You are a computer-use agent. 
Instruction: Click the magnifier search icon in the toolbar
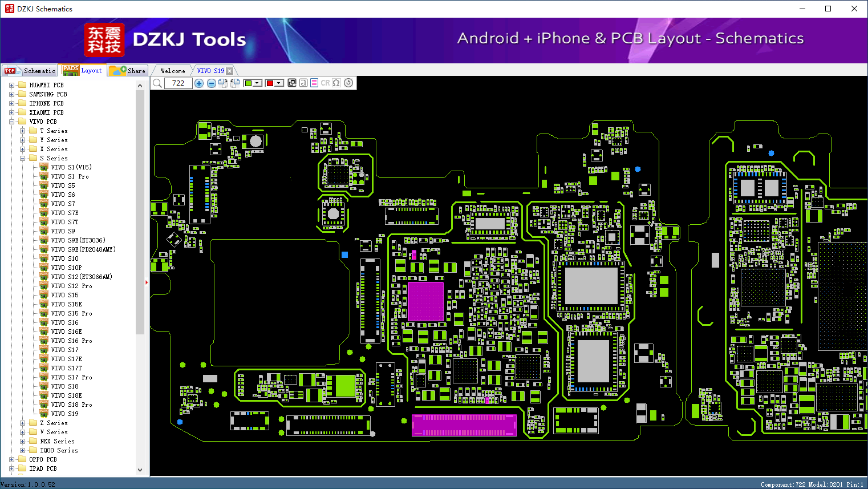[157, 83]
